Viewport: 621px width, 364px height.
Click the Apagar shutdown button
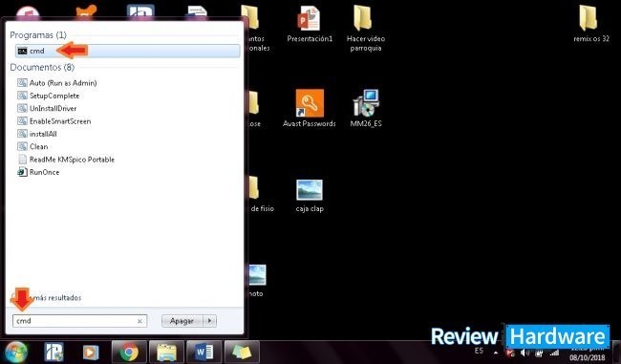coord(182,321)
